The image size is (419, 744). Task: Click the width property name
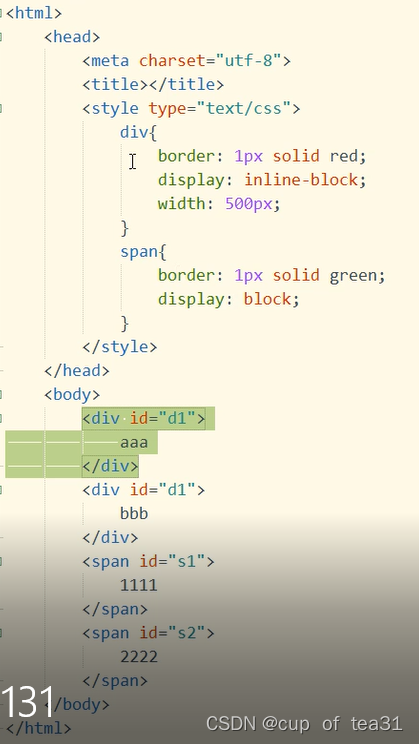[182, 204]
